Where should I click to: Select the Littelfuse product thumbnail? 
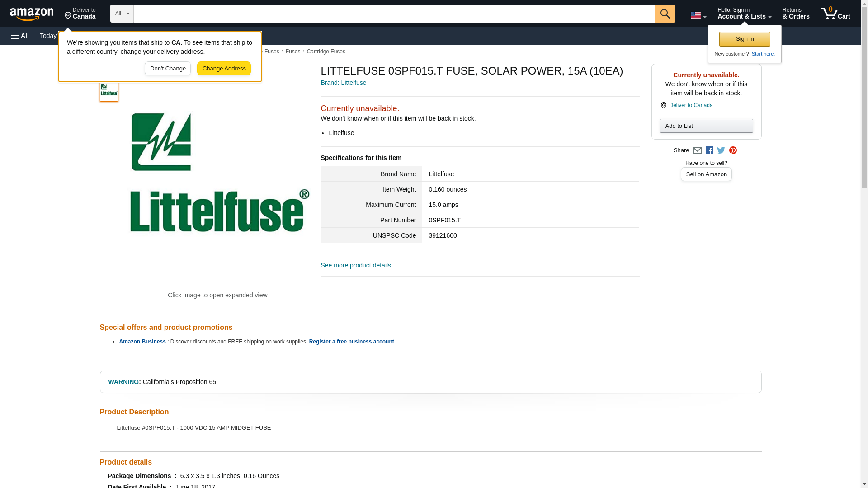click(x=109, y=92)
